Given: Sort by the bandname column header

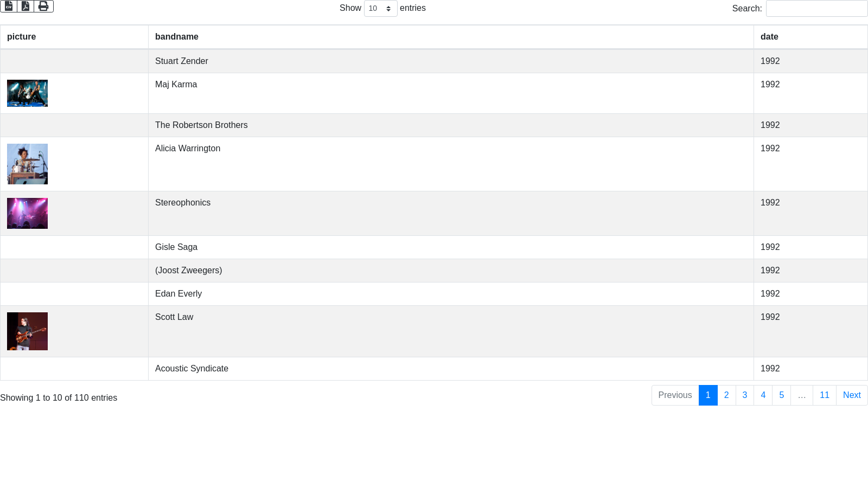Looking at the screenshot, I should point(177,37).
